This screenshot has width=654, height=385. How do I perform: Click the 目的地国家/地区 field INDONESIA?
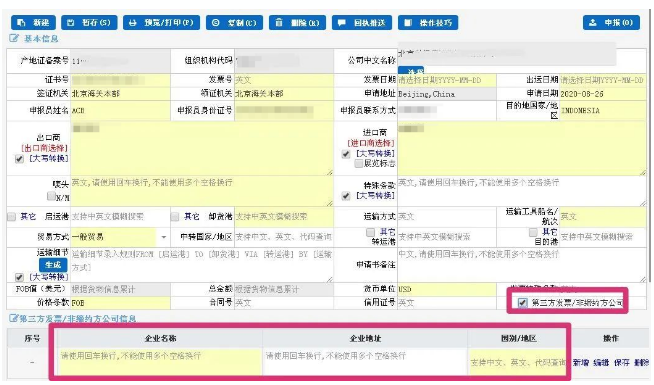point(602,111)
